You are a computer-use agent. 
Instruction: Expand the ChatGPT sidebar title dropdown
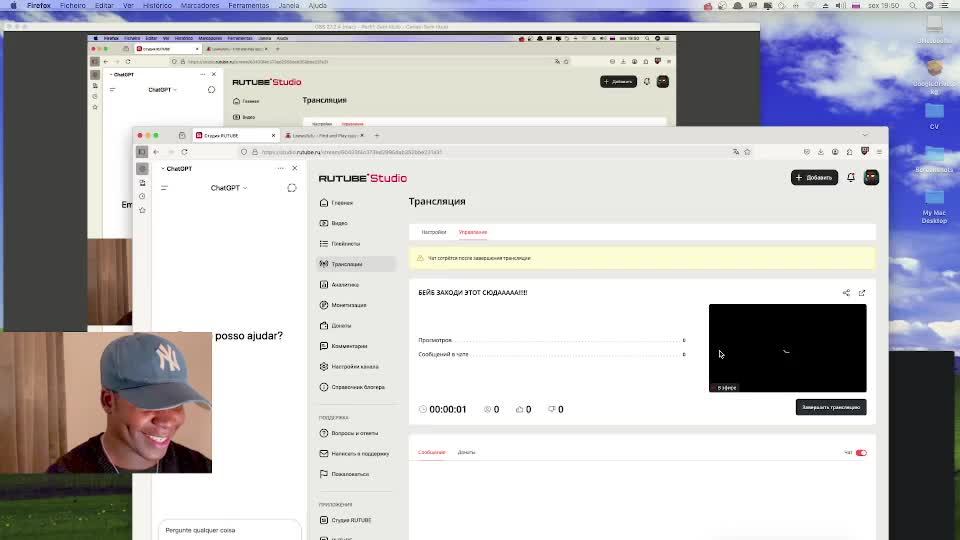(176, 168)
